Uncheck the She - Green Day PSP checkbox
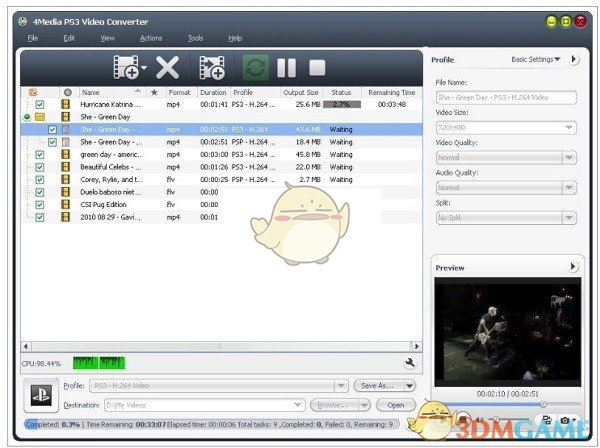Image resolution: width=600 pixels, height=448 pixels. [52, 142]
